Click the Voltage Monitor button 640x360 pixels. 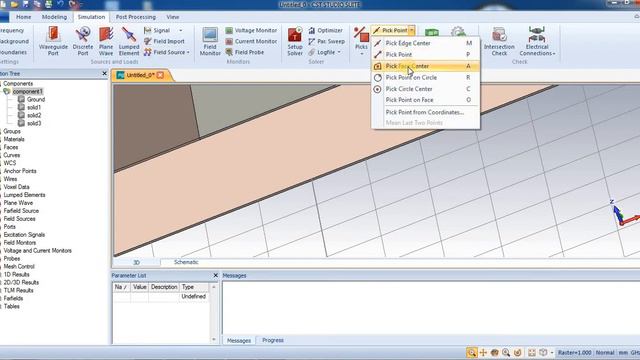point(251,30)
